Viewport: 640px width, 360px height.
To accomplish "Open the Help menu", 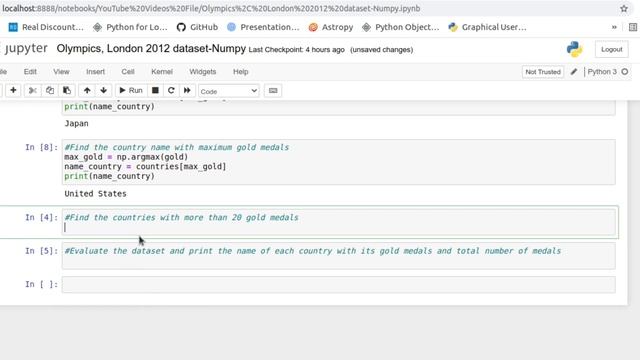I will [240, 71].
